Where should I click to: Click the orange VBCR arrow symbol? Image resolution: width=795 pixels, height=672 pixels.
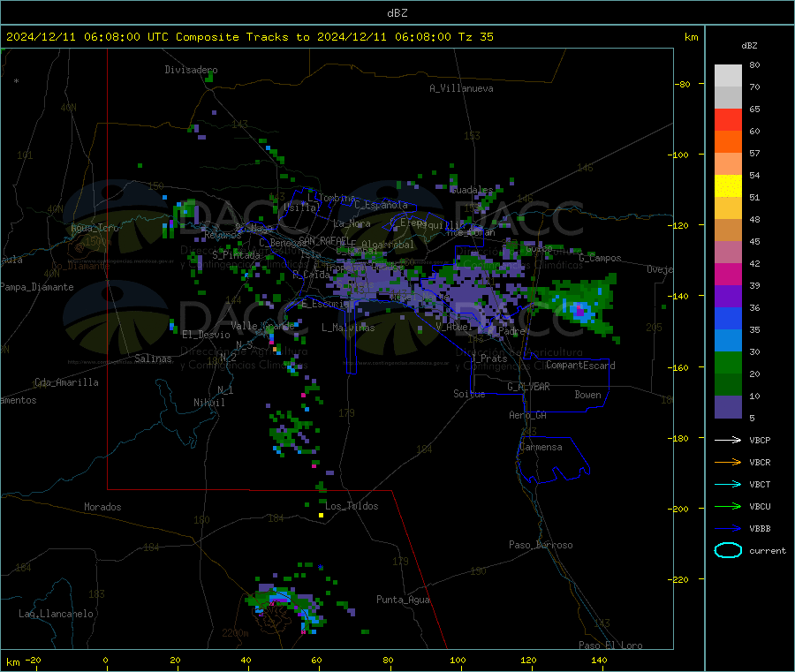click(x=728, y=462)
